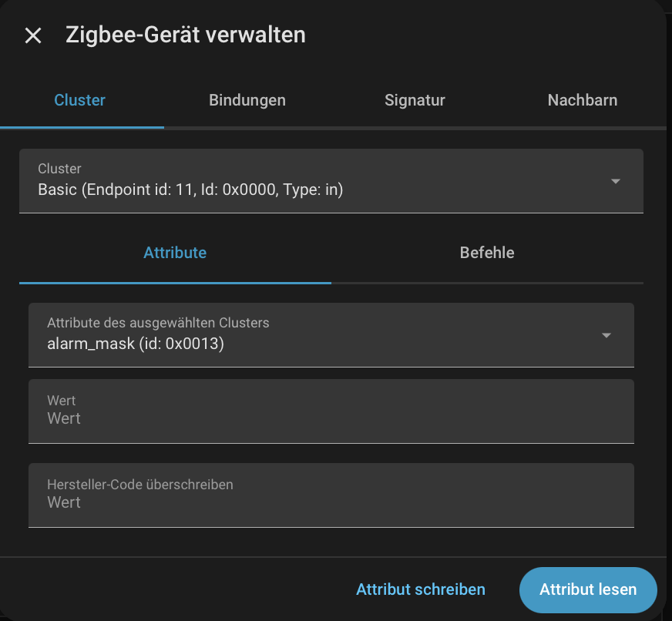Click into Hersteller-Code überschreiben input field
The height and width of the screenshot is (621, 672).
pos(331,495)
